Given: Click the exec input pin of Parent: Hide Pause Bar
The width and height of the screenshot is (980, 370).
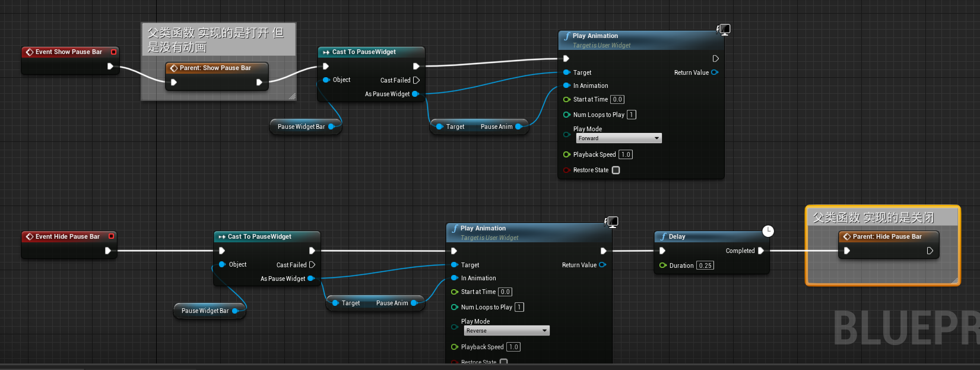Looking at the screenshot, I should pyautogui.click(x=847, y=251).
